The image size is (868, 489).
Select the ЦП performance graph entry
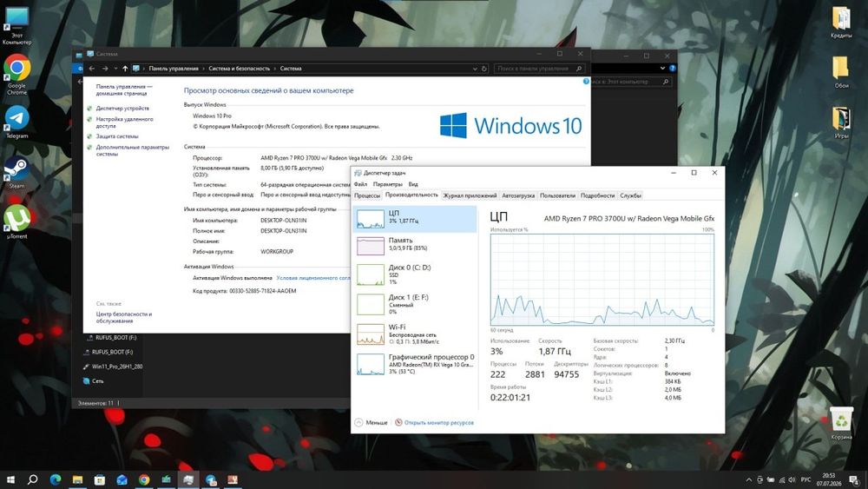(415, 219)
